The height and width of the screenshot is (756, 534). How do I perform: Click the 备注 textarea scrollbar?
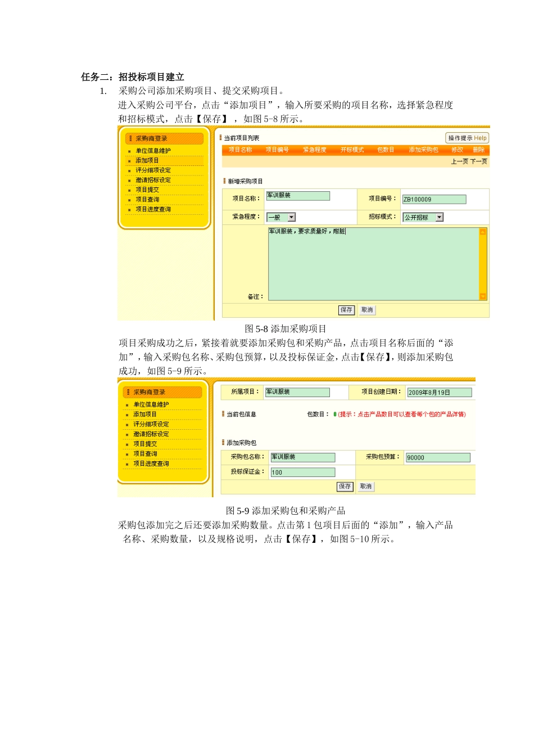coord(484,264)
